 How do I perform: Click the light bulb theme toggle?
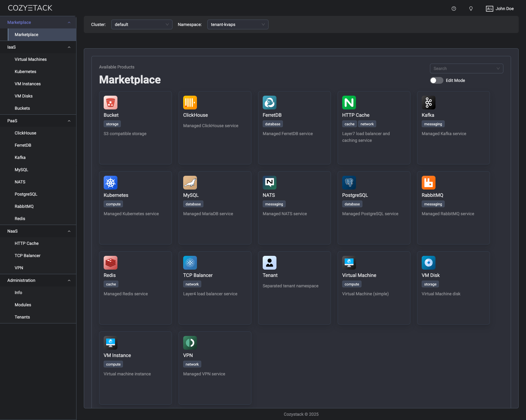point(471,9)
